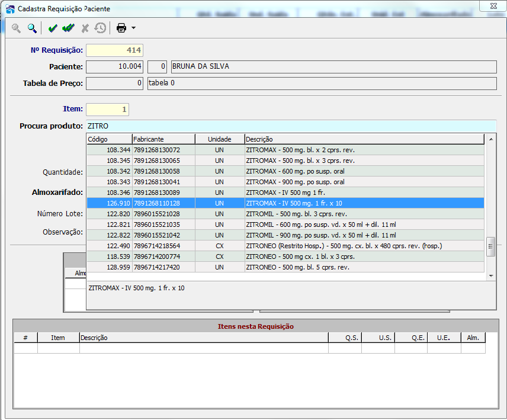Open the history clock icon
The image size is (507, 420).
(101, 28)
